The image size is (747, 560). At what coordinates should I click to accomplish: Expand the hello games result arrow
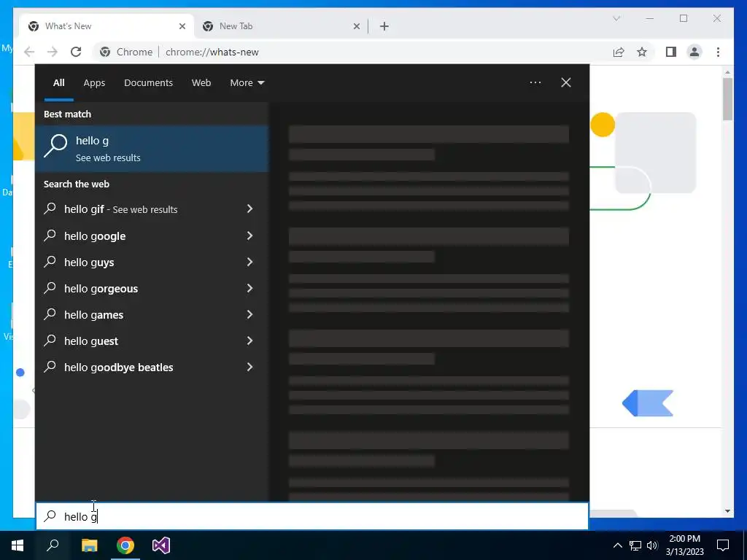[249, 314]
